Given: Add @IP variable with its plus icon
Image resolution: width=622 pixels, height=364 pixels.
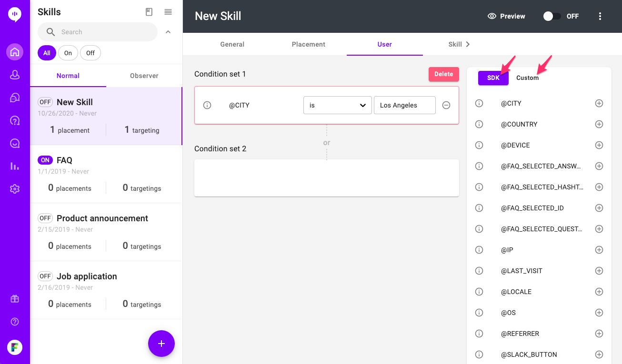Looking at the screenshot, I should (599, 250).
